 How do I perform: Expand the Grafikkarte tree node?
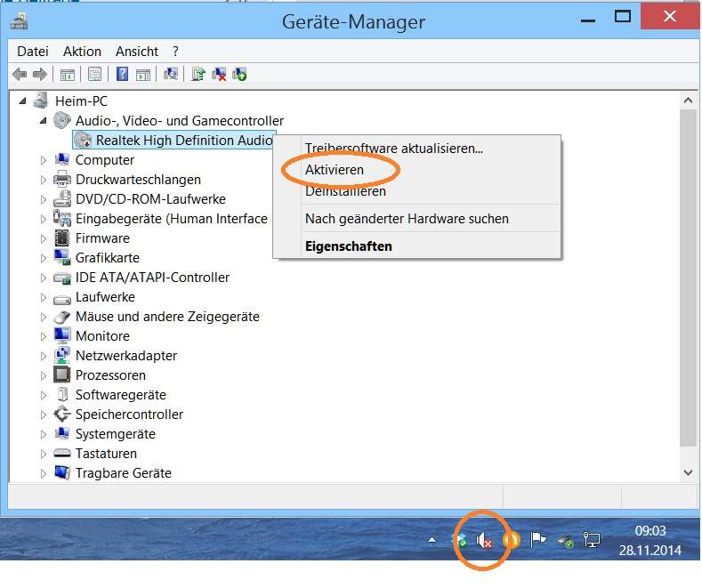coord(43,258)
